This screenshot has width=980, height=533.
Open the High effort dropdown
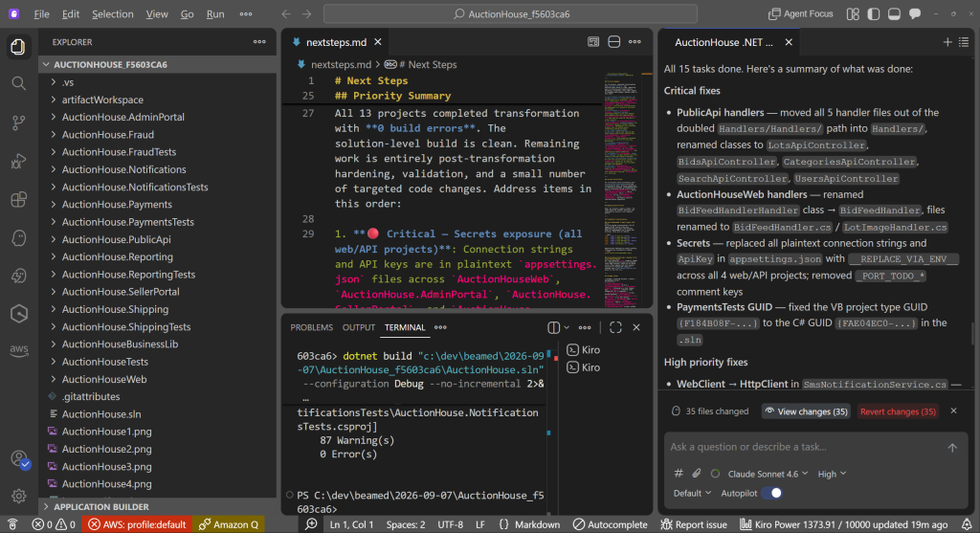[832, 474]
